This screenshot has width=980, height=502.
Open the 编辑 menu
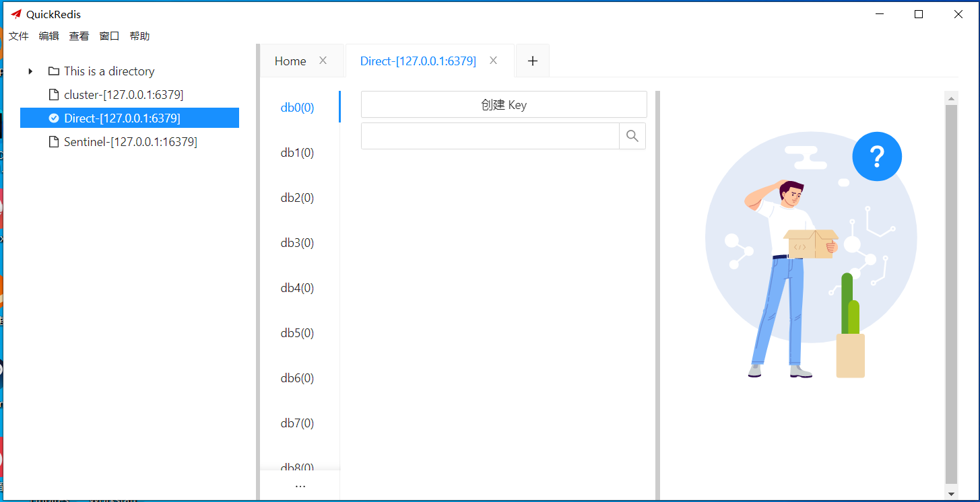point(48,36)
